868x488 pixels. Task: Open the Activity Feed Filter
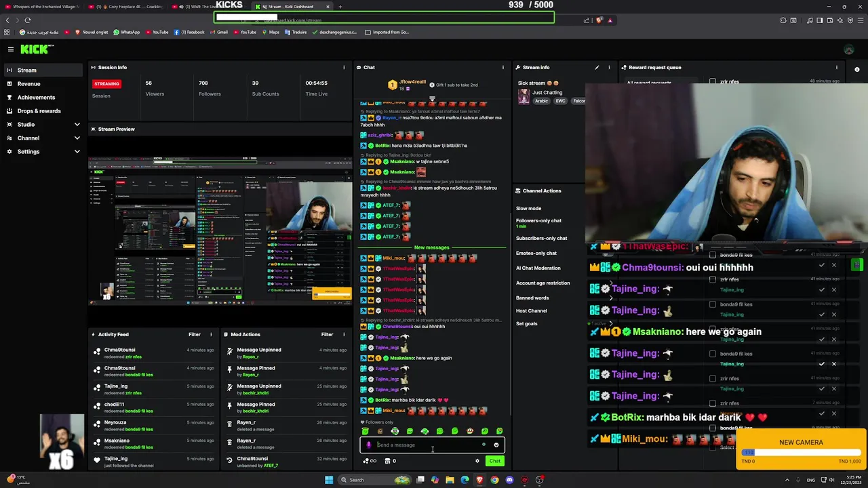(195, 334)
